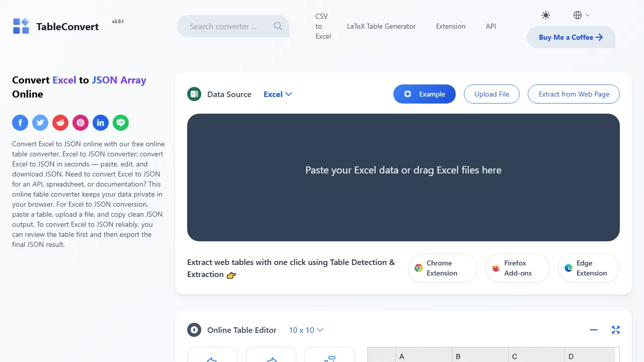Select the API menu item
Image resolution: width=644 pixels, height=362 pixels.
point(491,26)
